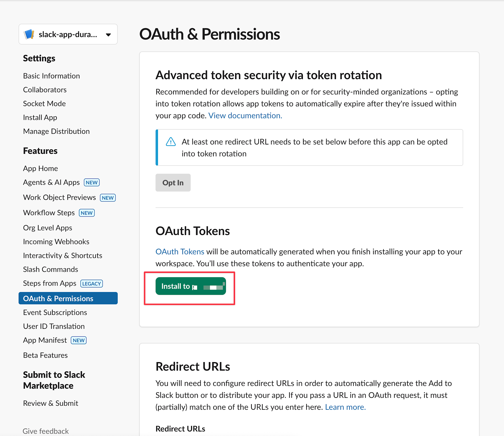Go to Collaborators settings
This screenshot has width=504, height=436.
coord(45,90)
